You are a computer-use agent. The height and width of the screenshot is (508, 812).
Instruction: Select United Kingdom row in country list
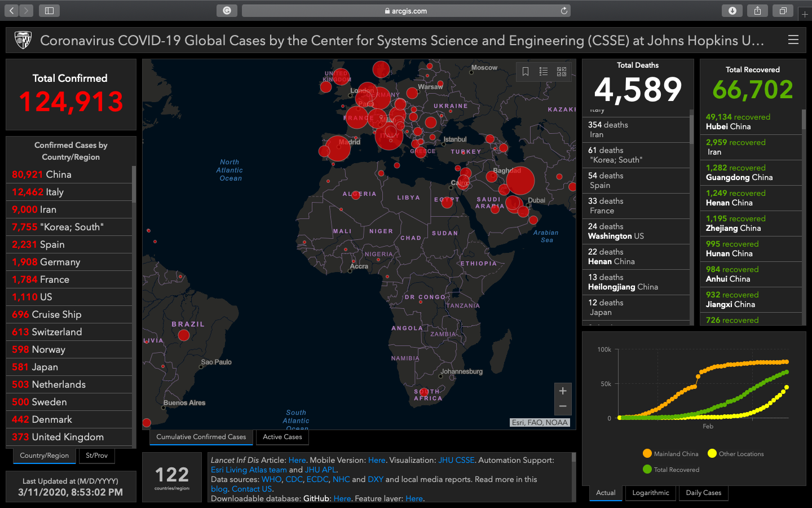(69, 437)
